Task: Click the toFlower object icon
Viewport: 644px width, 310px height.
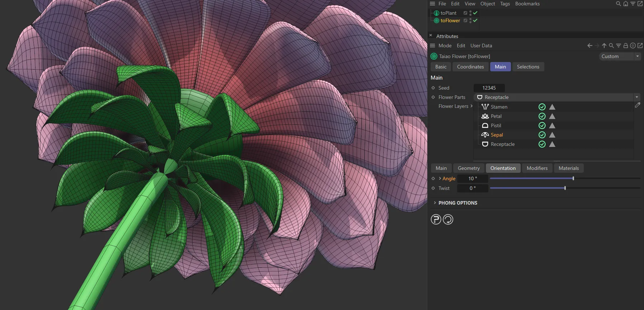Action: pyautogui.click(x=436, y=20)
